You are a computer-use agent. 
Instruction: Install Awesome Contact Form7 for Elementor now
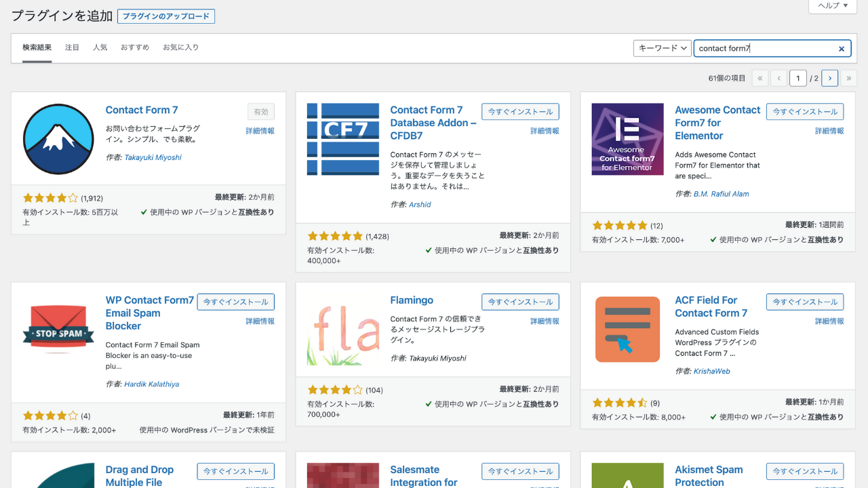click(805, 112)
